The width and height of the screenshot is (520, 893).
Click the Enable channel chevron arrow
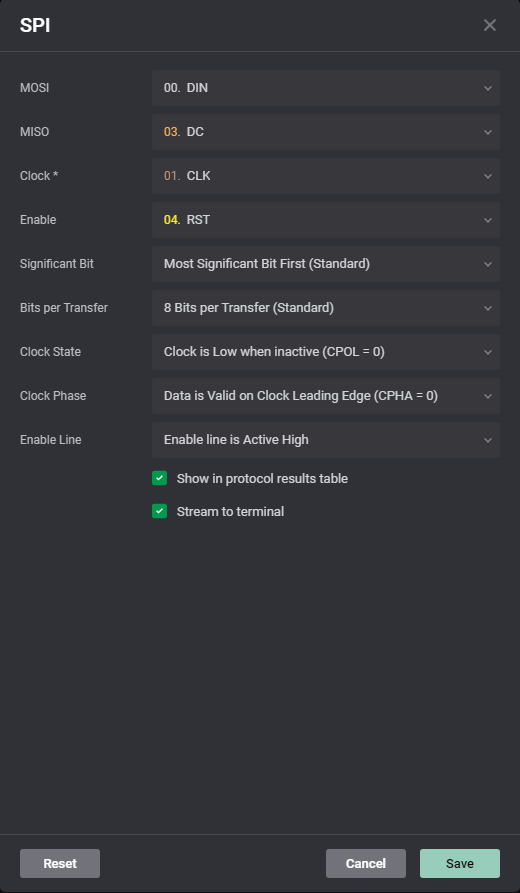pyautogui.click(x=488, y=220)
